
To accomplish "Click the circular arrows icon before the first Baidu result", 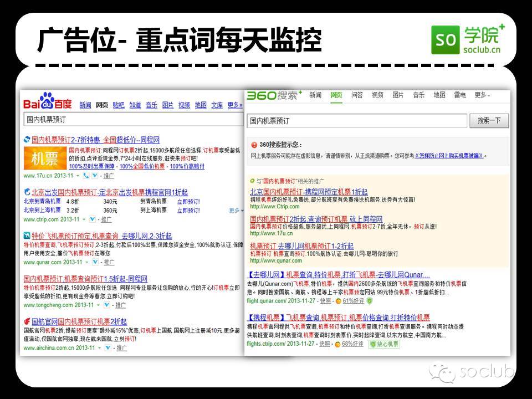I will pyautogui.click(x=26, y=139).
